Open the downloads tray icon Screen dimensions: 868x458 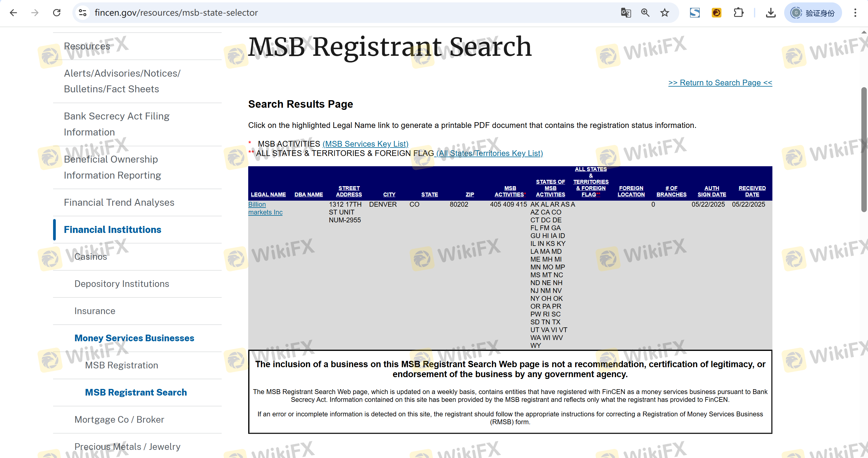click(x=771, y=13)
